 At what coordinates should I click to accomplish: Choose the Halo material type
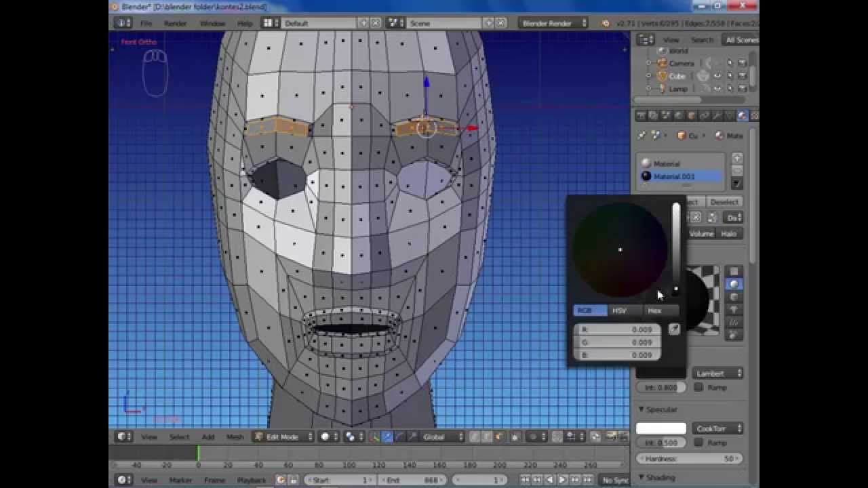tap(729, 233)
